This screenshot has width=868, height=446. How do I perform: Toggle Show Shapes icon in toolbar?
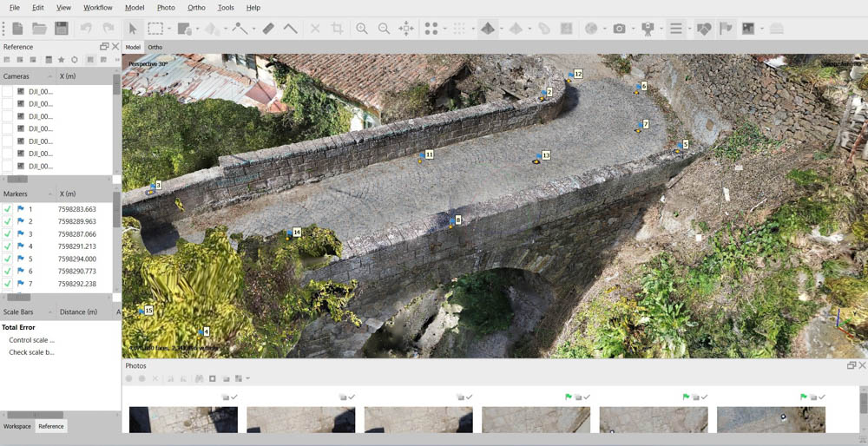click(x=704, y=29)
